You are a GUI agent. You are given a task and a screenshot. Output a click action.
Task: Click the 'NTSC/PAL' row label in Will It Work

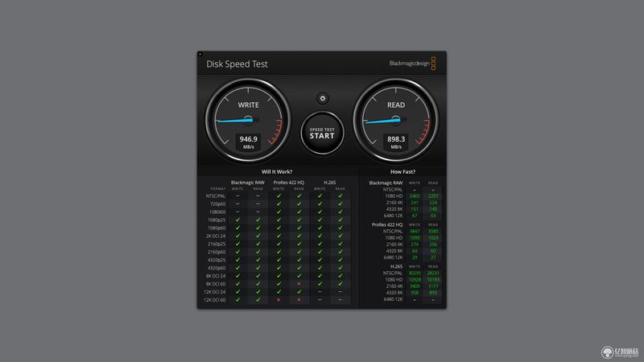pos(216,196)
